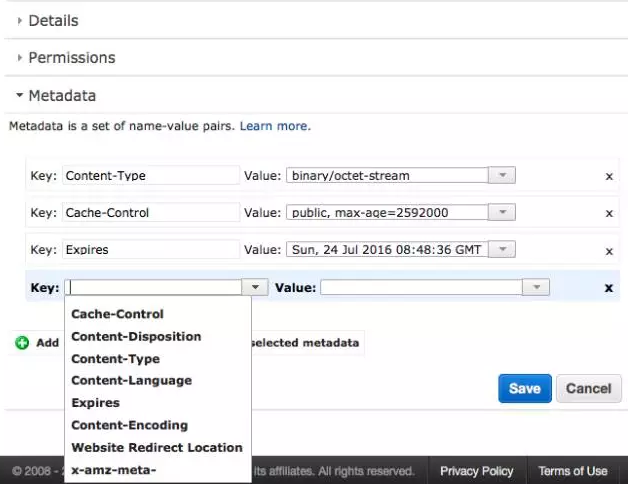Open the Learn more link

click(275, 126)
